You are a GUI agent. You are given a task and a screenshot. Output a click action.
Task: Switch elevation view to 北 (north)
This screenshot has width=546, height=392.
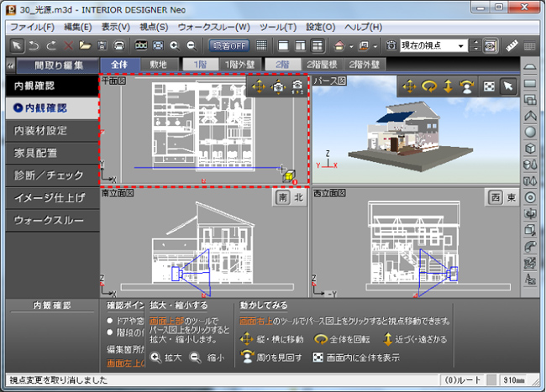click(298, 196)
